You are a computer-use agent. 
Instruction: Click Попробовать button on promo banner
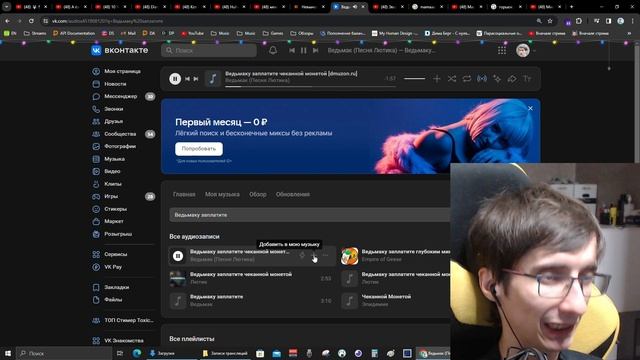pyautogui.click(x=199, y=149)
